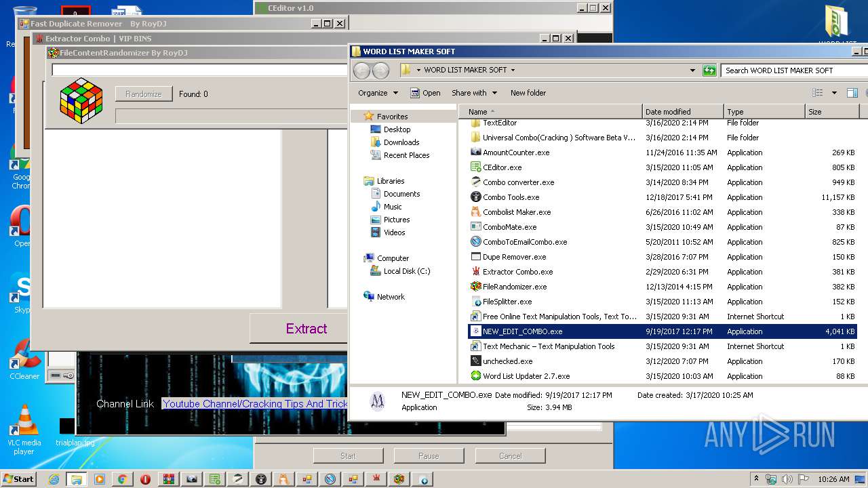Open the CCleaner desktop shortcut
Image resolution: width=868 pixels, height=488 pixels.
pyautogui.click(x=24, y=359)
